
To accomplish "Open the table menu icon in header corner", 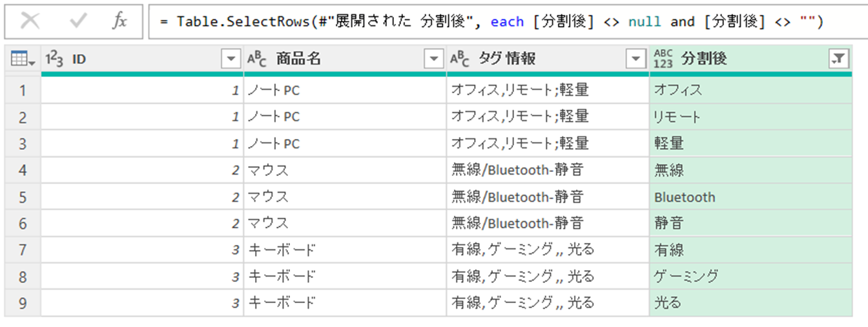I will click(23, 59).
